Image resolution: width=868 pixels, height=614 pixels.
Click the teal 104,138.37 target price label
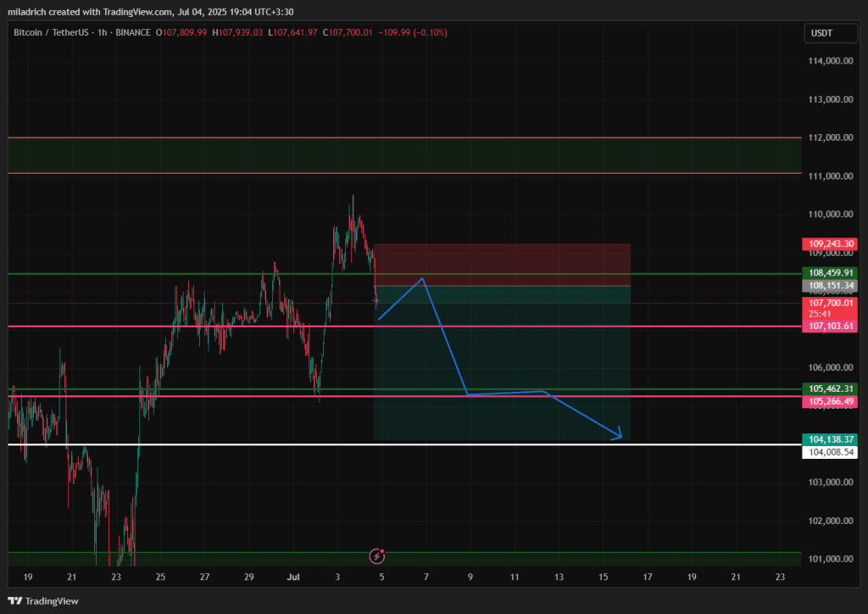829,439
